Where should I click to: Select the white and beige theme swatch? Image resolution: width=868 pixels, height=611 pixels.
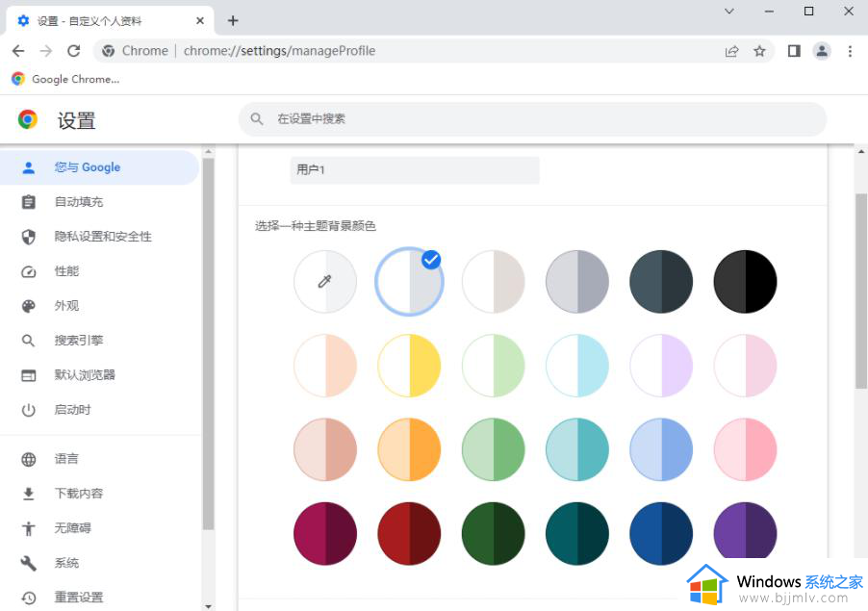click(x=494, y=282)
